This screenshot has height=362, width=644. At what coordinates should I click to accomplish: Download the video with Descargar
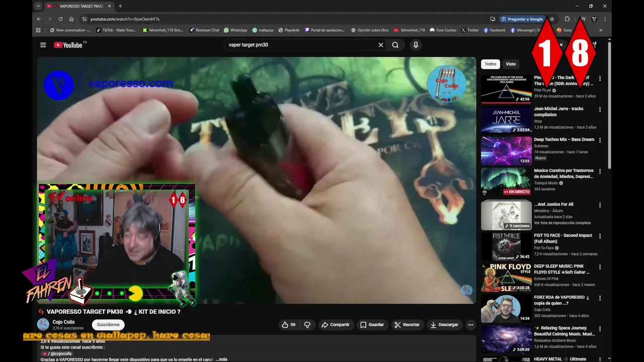444,325
